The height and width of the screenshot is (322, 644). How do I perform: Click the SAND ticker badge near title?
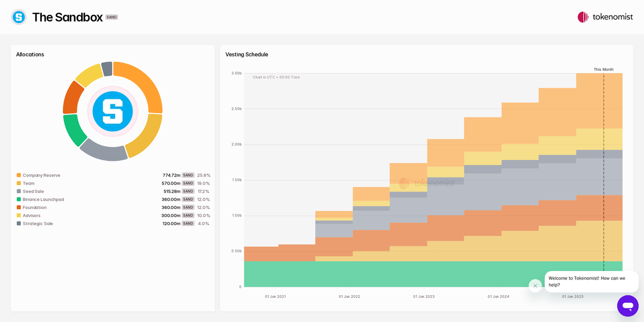[x=112, y=17]
